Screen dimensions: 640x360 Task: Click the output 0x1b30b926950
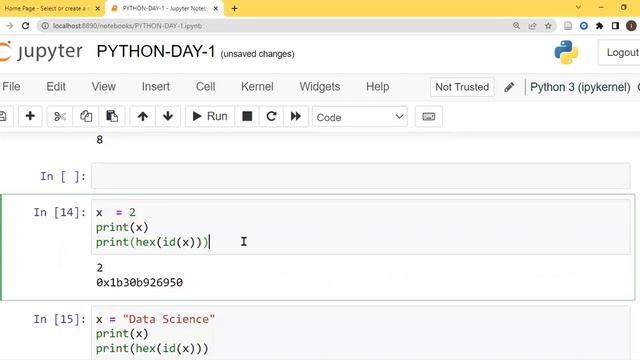tap(140, 282)
